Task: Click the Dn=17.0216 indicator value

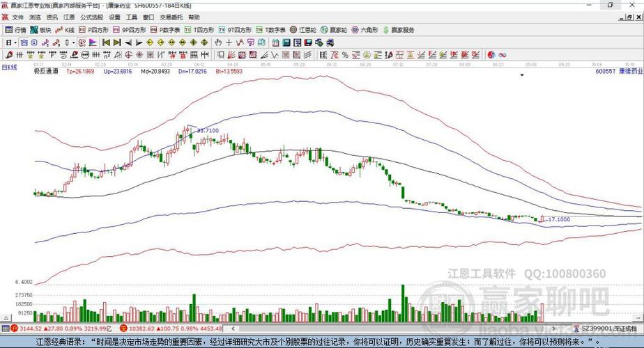Action: tap(192, 71)
